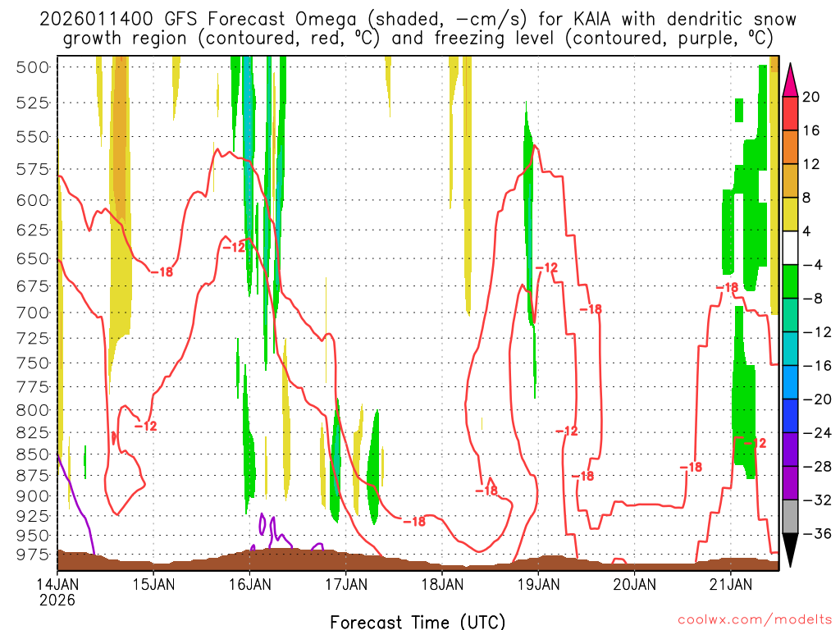
Task: Select the 18JAN date label
Action: tap(442, 583)
